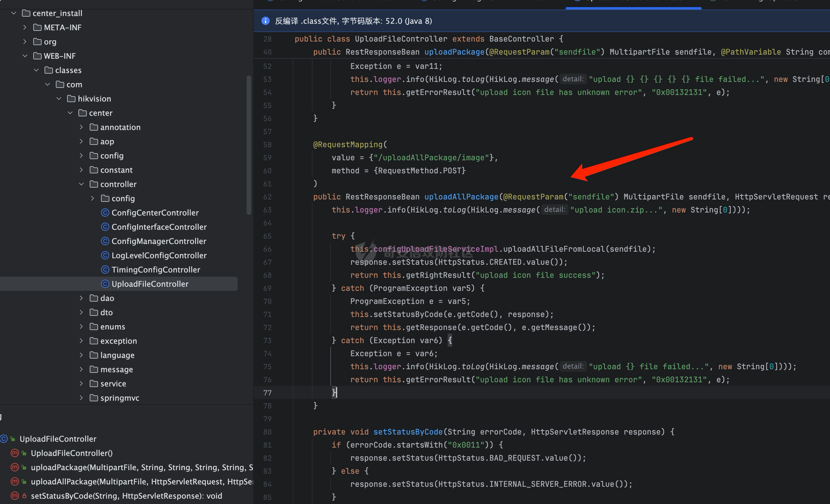Collapse the WEB-INF folder
The height and width of the screenshot is (504, 830).
click(x=25, y=56)
